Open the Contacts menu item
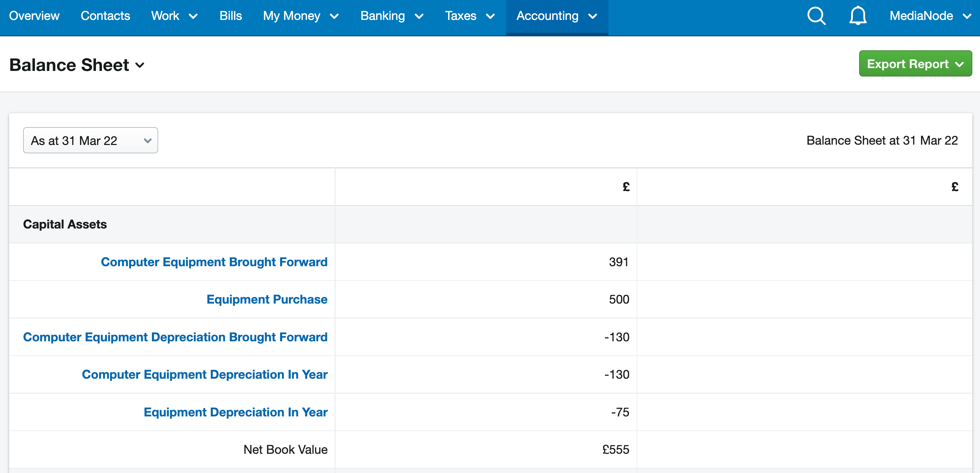 (x=105, y=16)
